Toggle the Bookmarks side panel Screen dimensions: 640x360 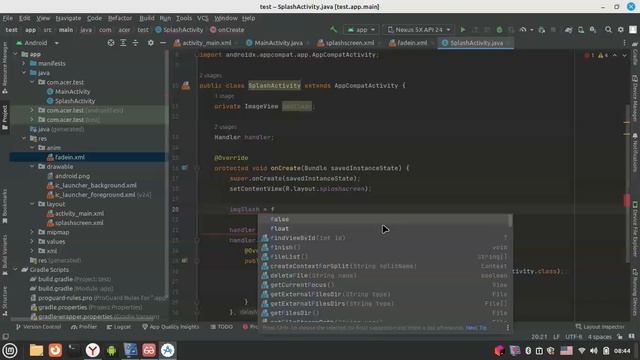[5, 206]
